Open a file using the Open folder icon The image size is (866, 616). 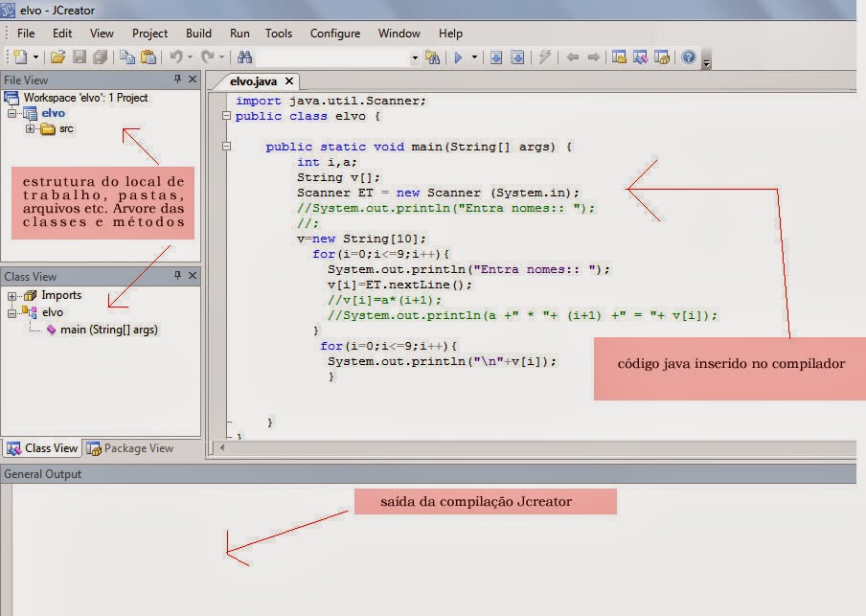pyautogui.click(x=57, y=57)
